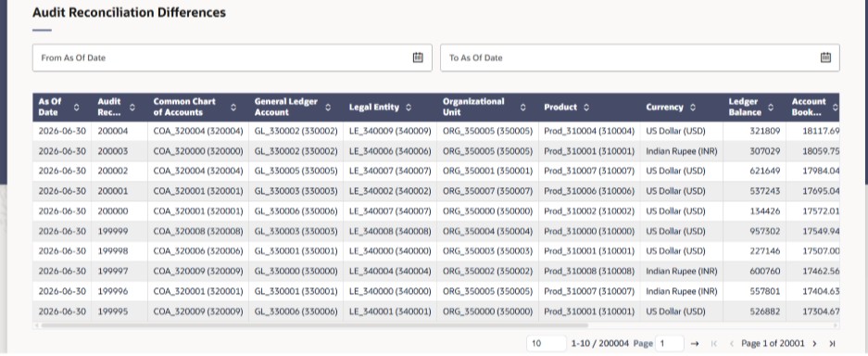Jump to last page of results

[x=832, y=343]
